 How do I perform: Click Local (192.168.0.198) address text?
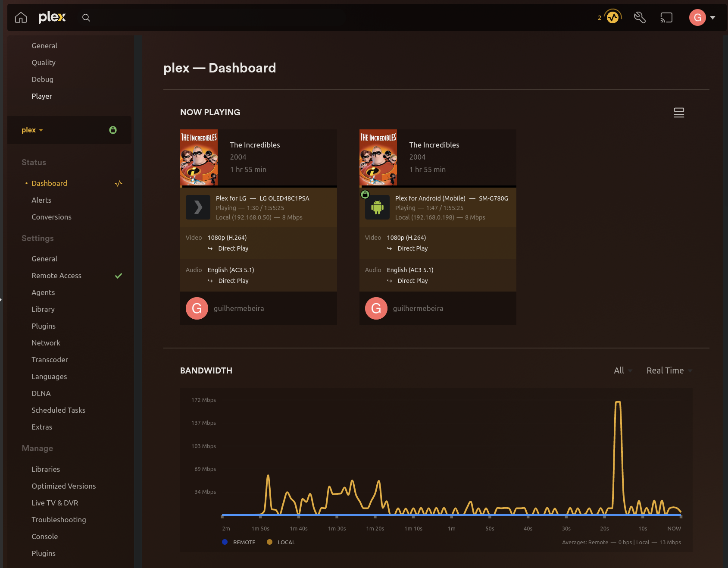click(x=425, y=217)
